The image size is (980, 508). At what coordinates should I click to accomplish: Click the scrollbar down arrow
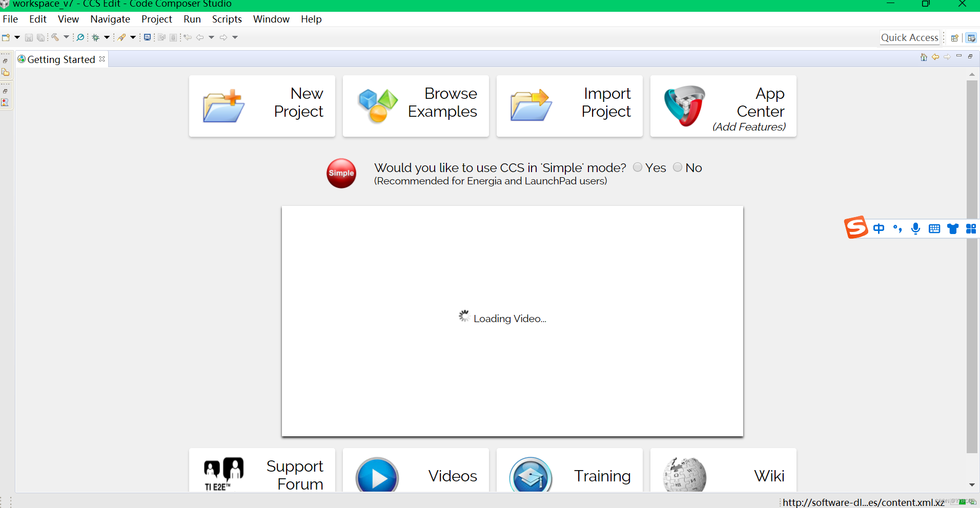click(x=972, y=484)
